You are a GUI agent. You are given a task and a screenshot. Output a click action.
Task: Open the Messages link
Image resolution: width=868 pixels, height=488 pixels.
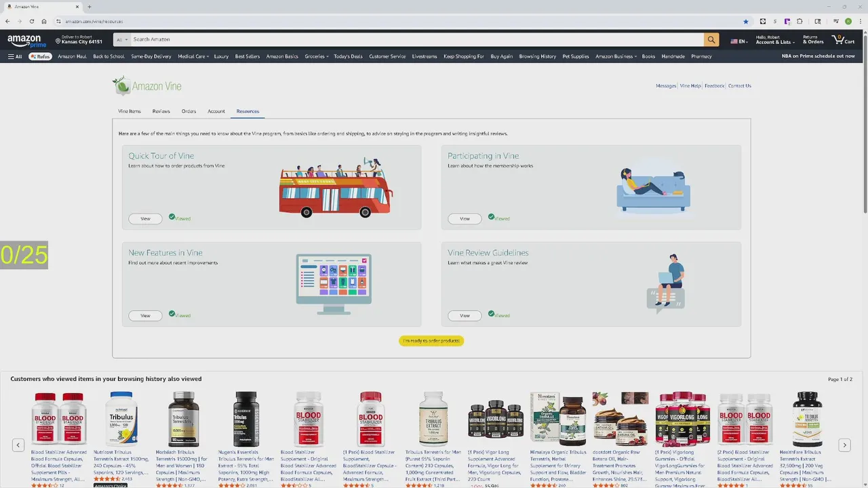[666, 86]
